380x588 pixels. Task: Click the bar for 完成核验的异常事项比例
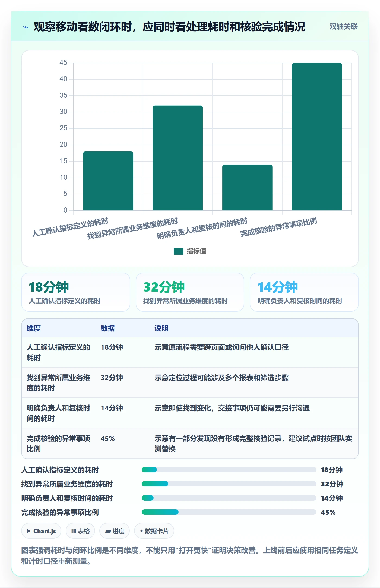coord(317,137)
